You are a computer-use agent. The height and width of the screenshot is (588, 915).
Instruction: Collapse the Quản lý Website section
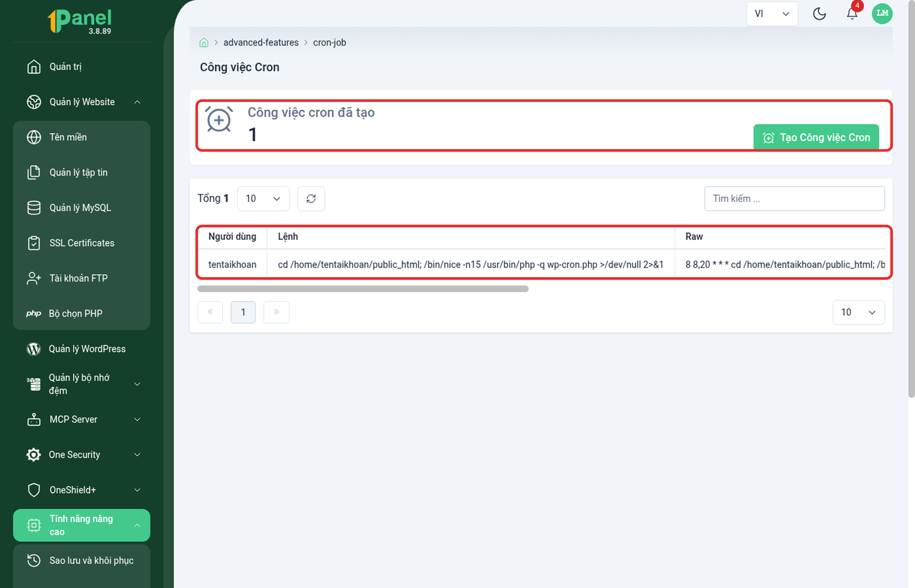(137, 102)
